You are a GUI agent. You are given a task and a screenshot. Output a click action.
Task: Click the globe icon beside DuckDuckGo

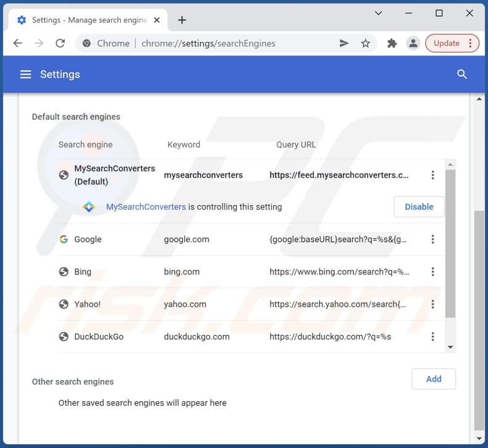(x=64, y=337)
